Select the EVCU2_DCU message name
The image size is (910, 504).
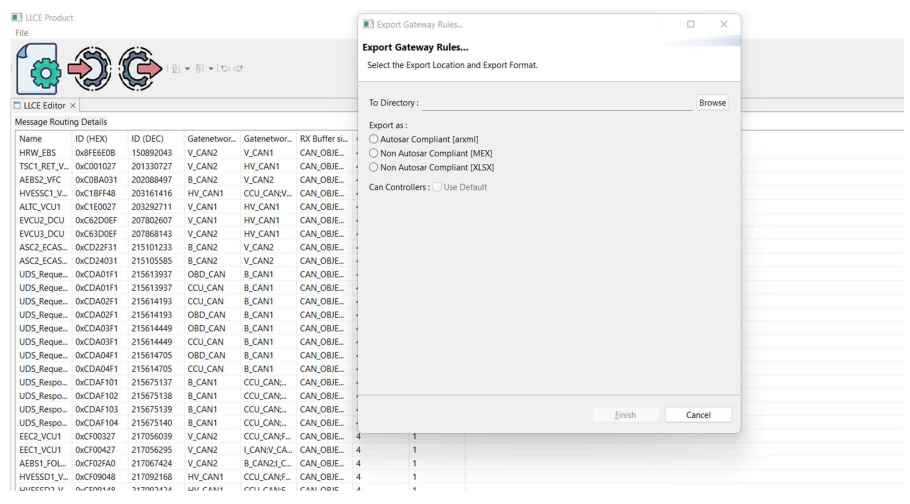(x=42, y=221)
